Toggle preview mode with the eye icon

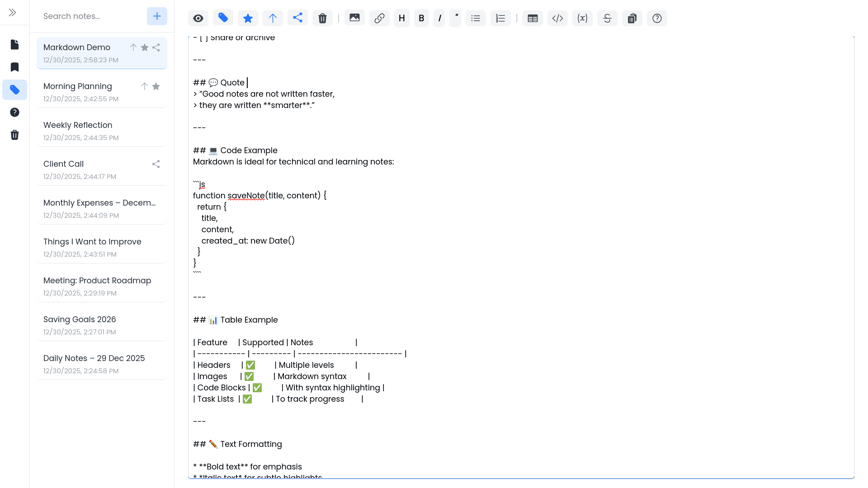(198, 18)
